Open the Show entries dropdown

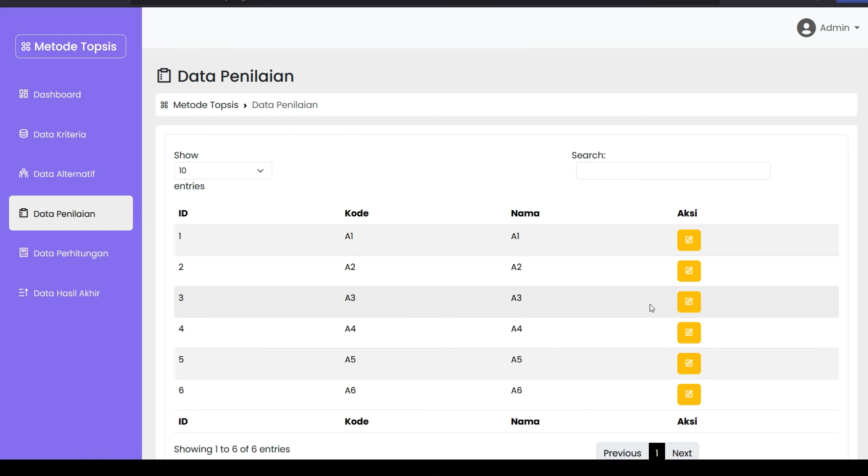click(223, 171)
